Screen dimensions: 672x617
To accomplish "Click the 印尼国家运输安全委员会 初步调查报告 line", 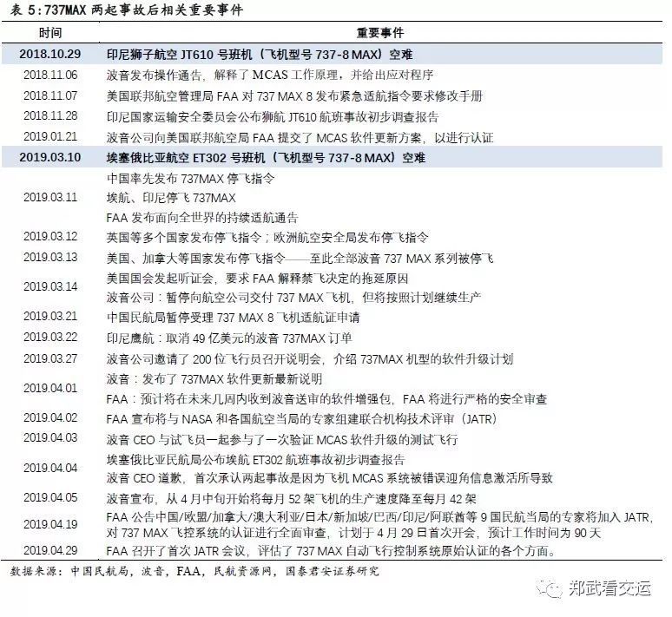I will pos(273,116).
